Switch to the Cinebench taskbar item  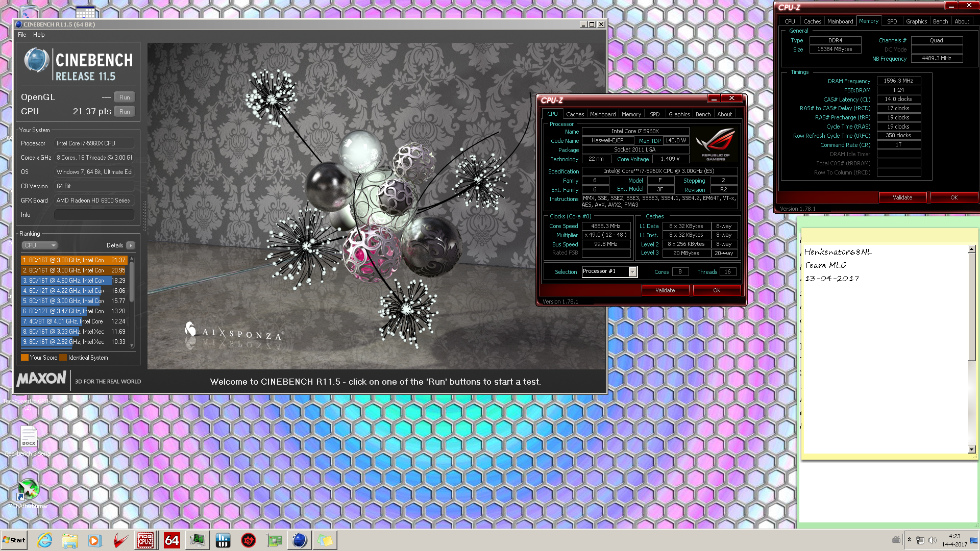300,540
